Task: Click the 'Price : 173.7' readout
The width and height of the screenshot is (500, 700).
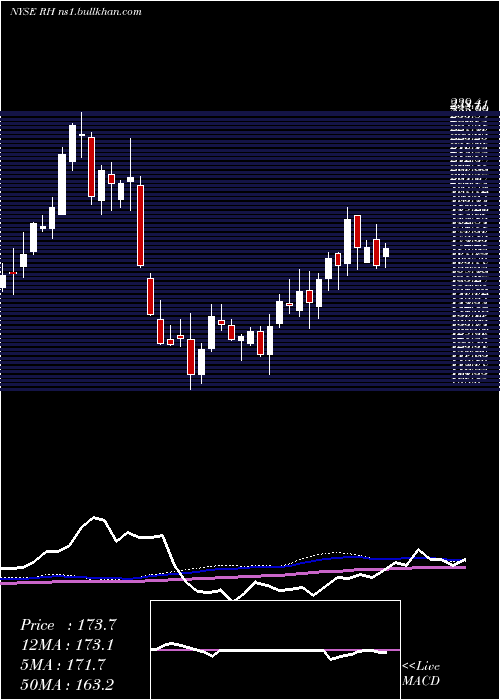Action: [68, 625]
